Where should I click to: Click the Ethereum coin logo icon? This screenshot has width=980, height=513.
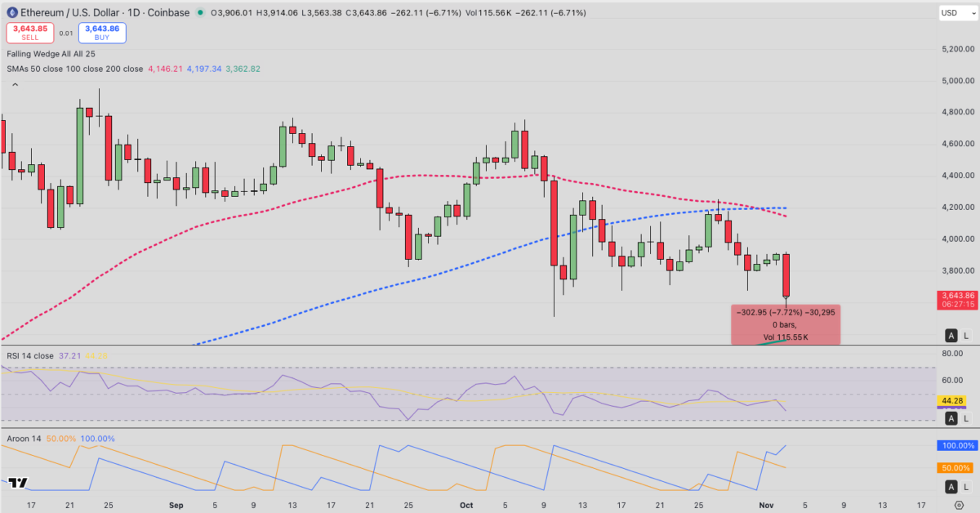click(x=12, y=12)
